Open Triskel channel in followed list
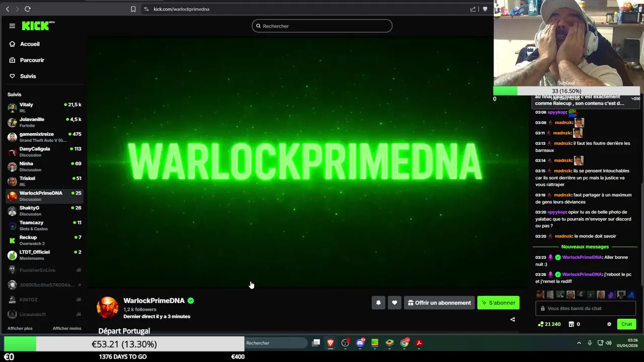644x362 pixels. coord(44,181)
